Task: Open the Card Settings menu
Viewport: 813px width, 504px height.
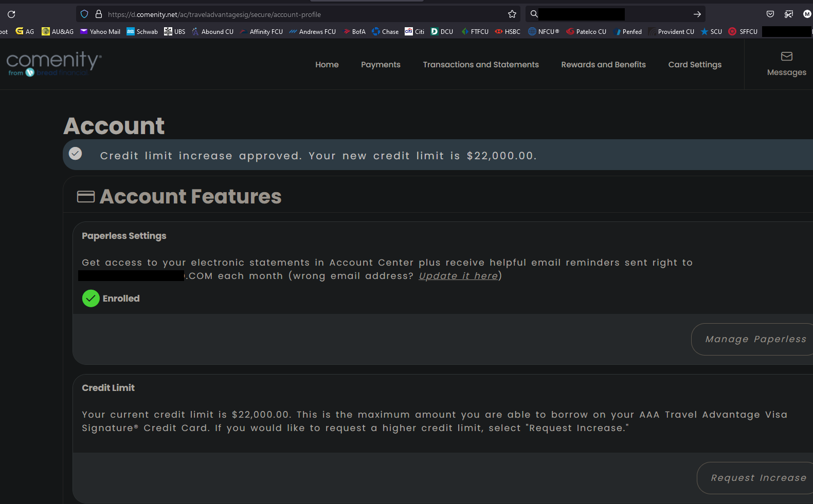Action: tap(695, 65)
